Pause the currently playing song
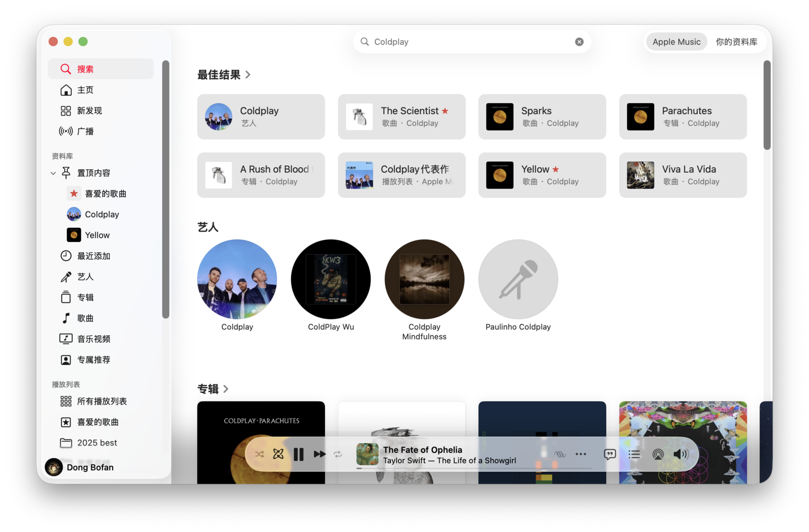This screenshot has width=809, height=532. [299, 455]
